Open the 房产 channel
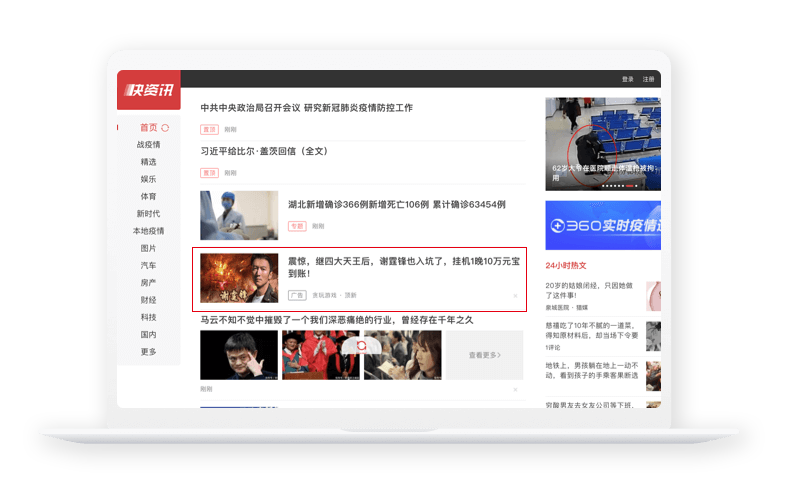Image resolution: width=794 pixels, height=486 pixels. (148, 282)
